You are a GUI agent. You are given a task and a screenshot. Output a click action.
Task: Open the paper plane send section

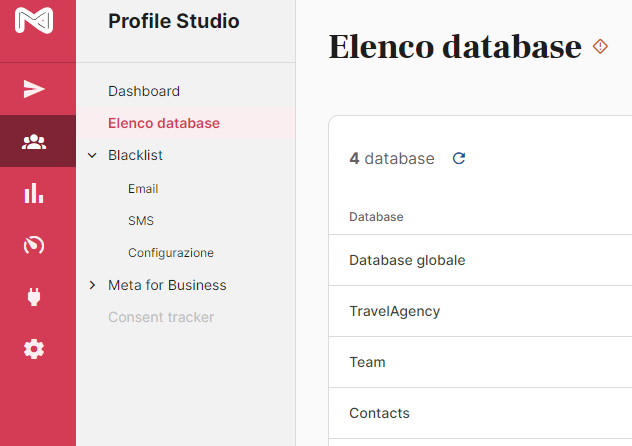point(34,89)
